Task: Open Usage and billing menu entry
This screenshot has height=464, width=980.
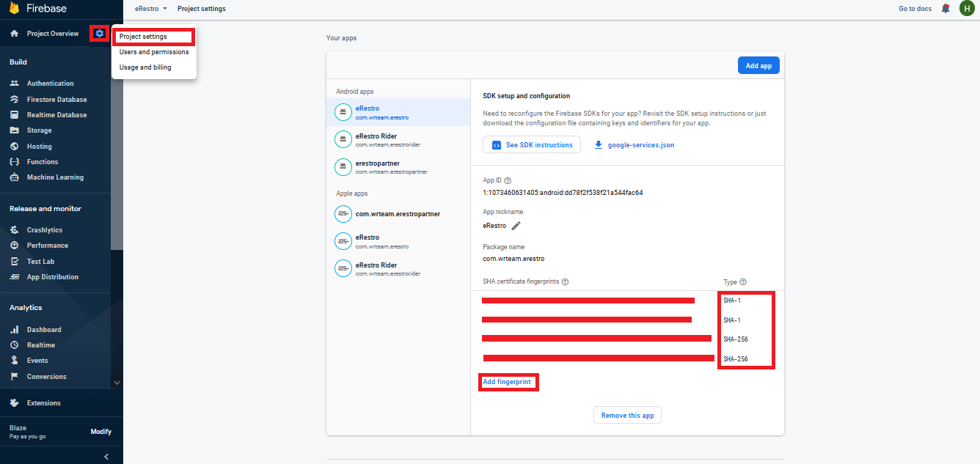Action: (145, 67)
